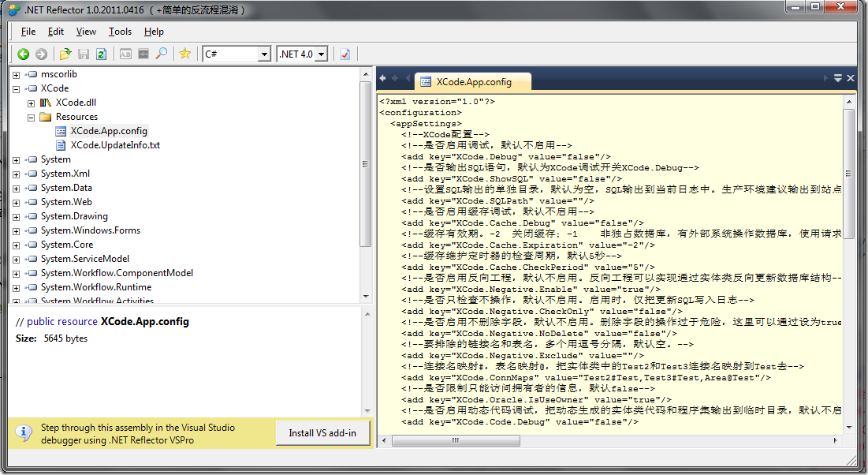Select the System.Drawing tree item
The image size is (868, 475).
click(x=74, y=216)
